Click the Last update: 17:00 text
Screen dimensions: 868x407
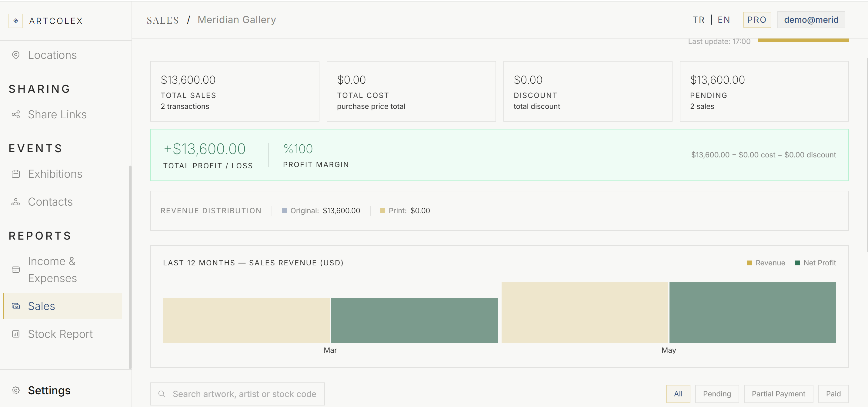click(719, 42)
